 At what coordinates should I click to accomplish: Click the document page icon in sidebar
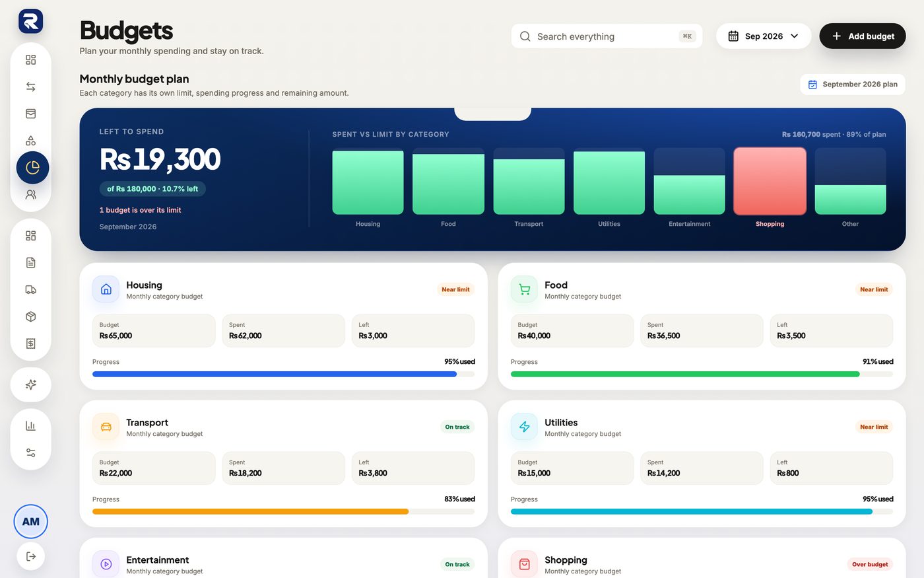[30, 263]
